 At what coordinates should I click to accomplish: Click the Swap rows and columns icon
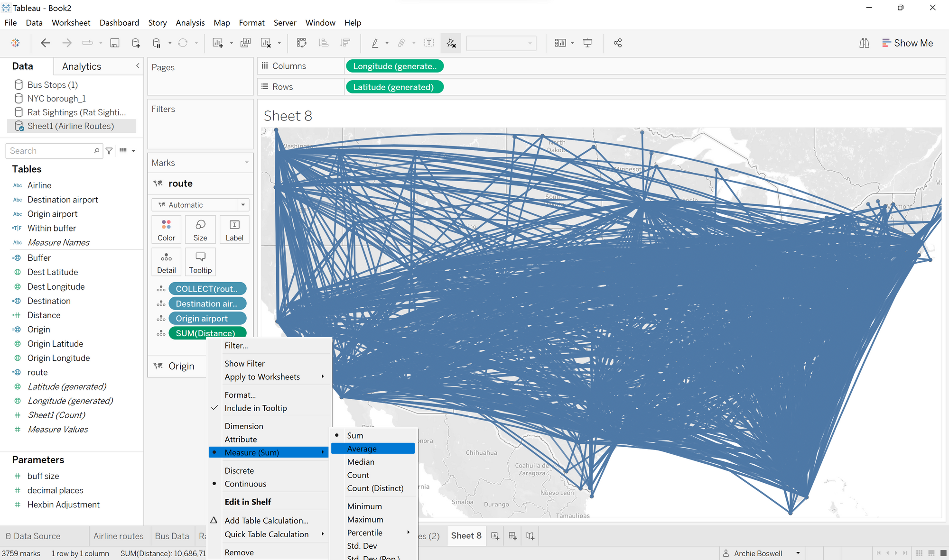pyautogui.click(x=301, y=43)
